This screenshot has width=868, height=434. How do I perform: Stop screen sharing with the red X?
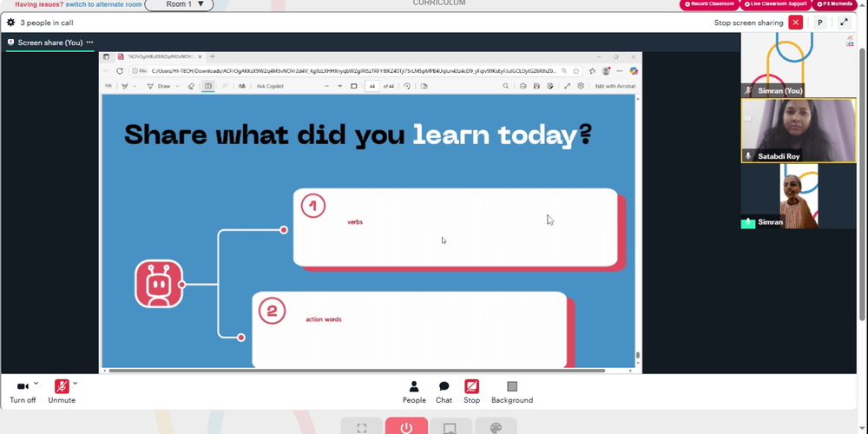pyautogui.click(x=795, y=23)
